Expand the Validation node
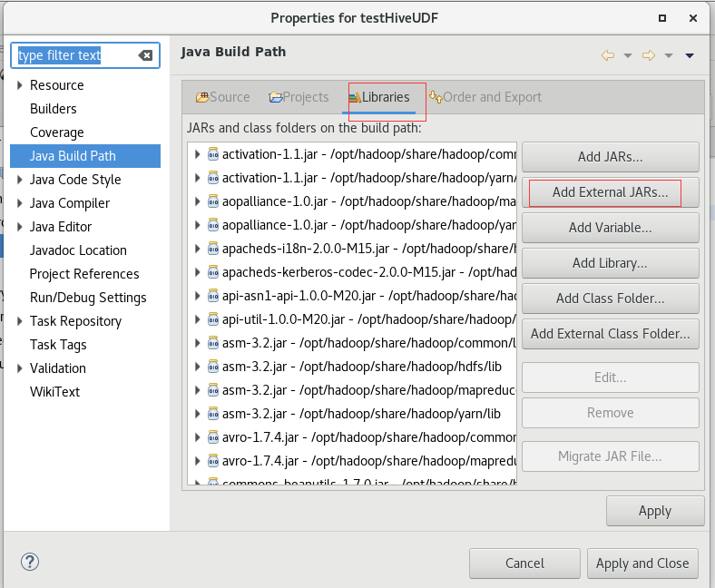 pos(19,368)
